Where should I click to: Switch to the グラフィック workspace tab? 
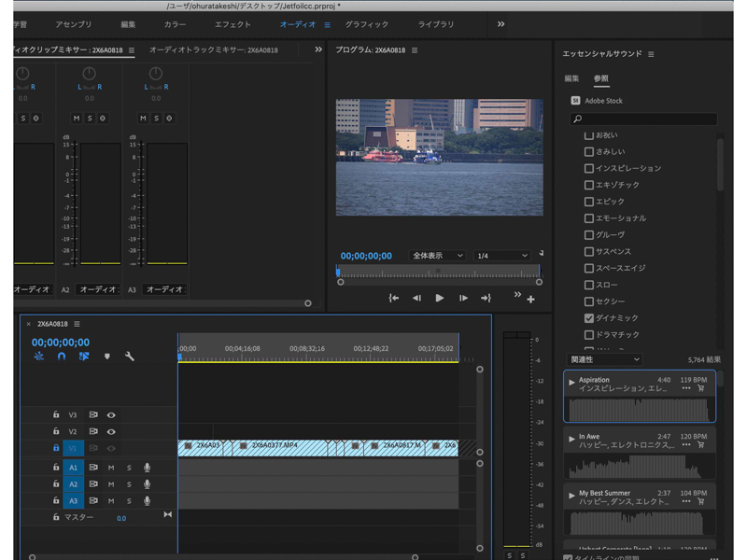click(367, 24)
